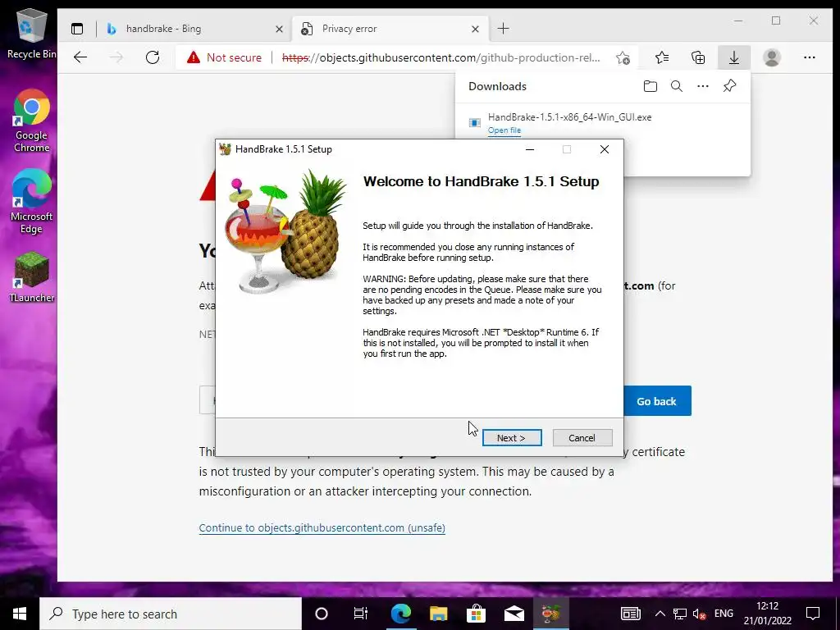The width and height of the screenshot is (840, 630).
Task: Open Cortana circle on taskbar
Action: point(322,614)
